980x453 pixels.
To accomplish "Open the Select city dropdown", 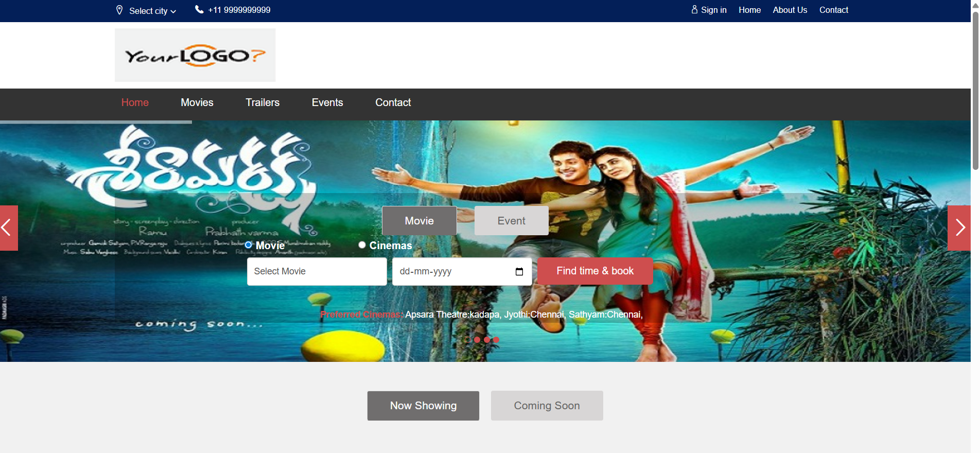I will point(152,11).
